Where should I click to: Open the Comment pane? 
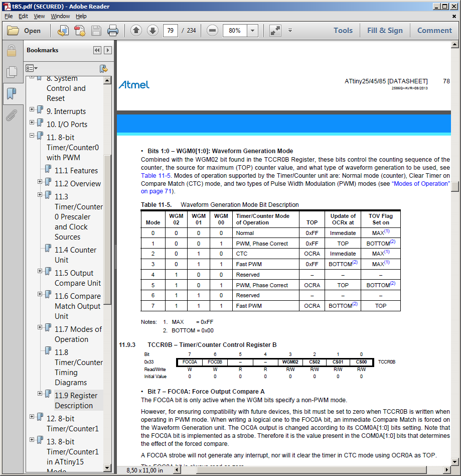(434, 30)
